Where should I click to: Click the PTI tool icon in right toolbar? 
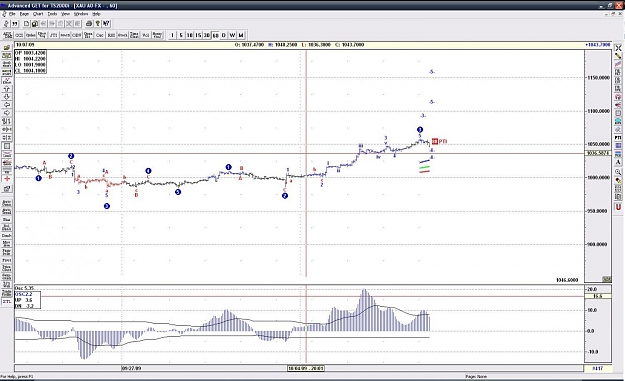[x=618, y=137]
